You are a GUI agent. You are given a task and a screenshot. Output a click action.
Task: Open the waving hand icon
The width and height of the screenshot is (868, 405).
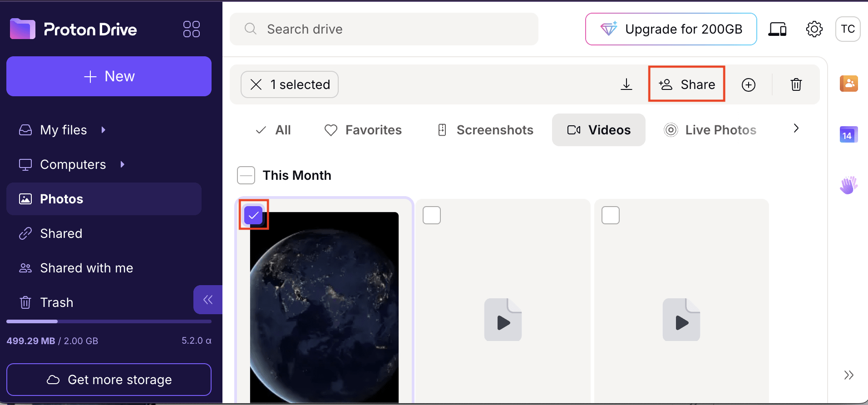[x=848, y=185]
